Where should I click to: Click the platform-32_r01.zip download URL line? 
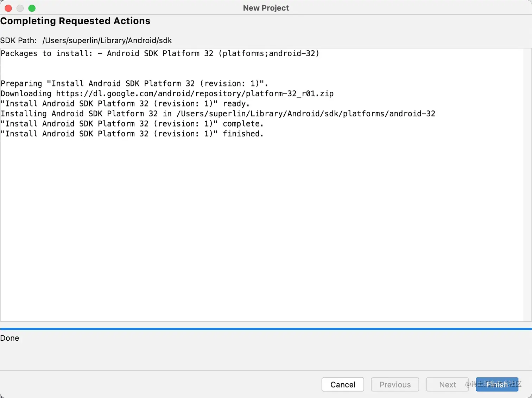167,94
